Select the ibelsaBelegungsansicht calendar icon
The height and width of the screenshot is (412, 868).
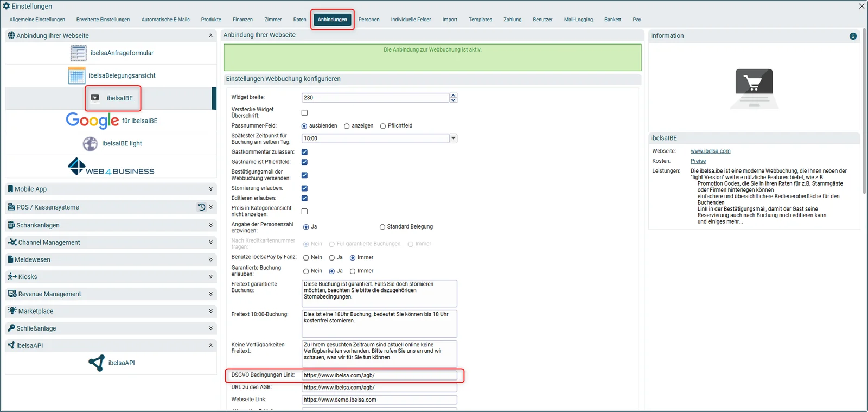click(76, 75)
